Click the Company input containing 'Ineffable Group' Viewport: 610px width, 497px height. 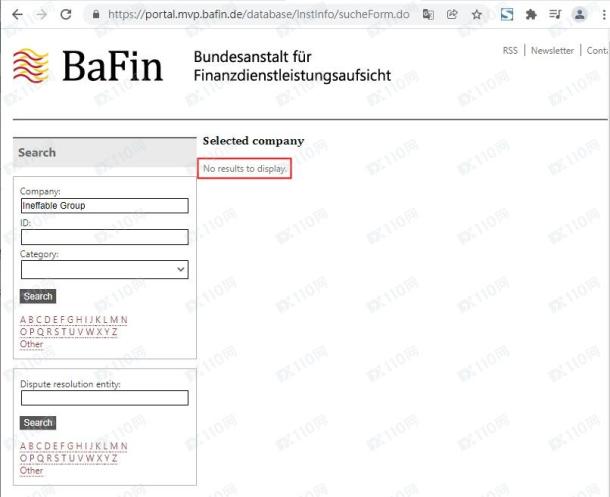[x=104, y=205]
